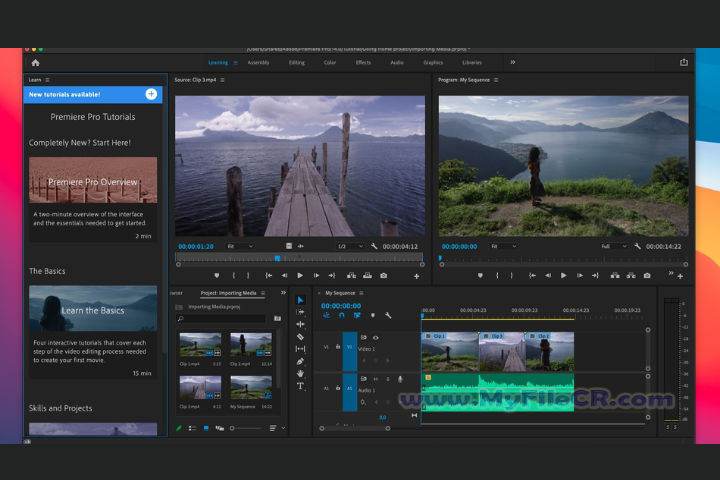This screenshot has width=720, height=480.
Task: Go to Out point in Source monitor
Action: pyautogui.click(x=332, y=276)
